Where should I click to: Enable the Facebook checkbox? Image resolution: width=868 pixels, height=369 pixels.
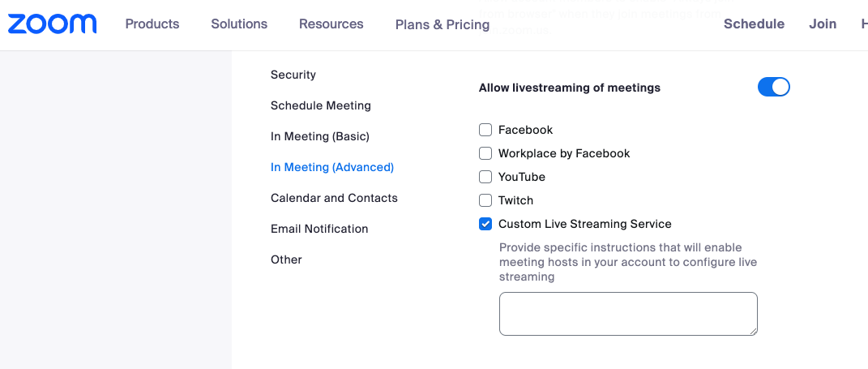[485, 130]
